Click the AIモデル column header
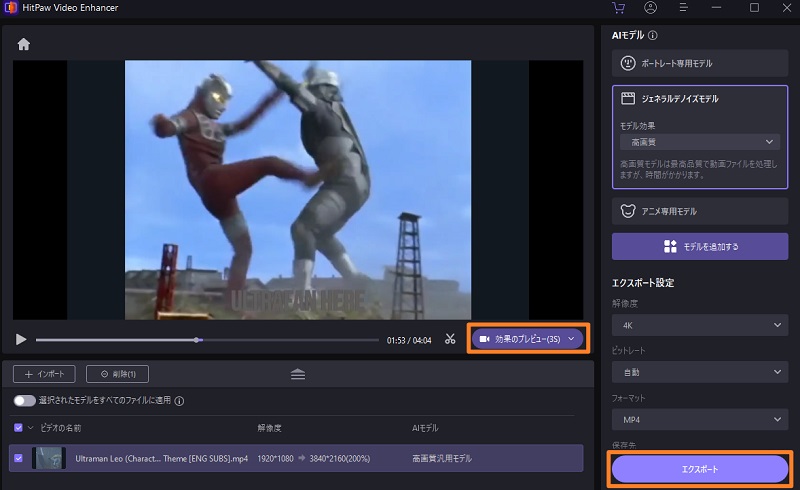Viewport: 800px width, 490px height. (425, 428)
